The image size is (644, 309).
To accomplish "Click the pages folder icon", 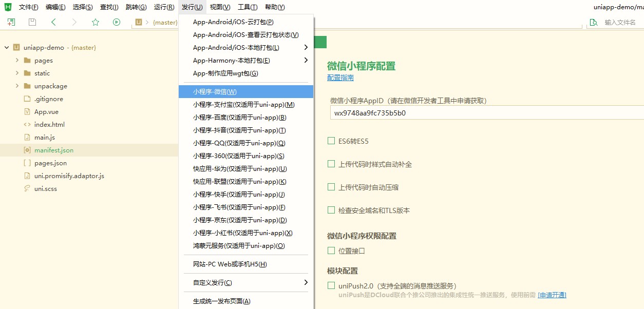I will click(x=27, y=61).
